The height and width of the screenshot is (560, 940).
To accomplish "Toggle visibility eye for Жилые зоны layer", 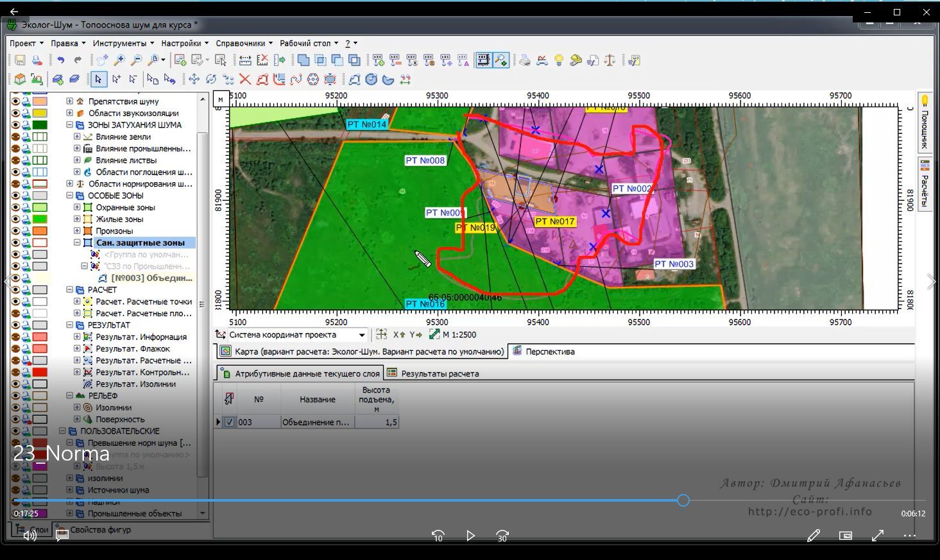I will pos(16,219).
